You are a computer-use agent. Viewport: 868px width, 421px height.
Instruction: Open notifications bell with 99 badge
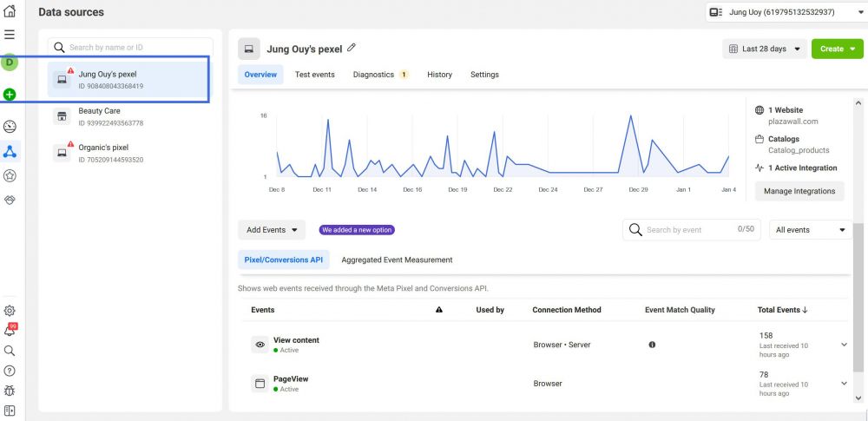coord(10,330)
